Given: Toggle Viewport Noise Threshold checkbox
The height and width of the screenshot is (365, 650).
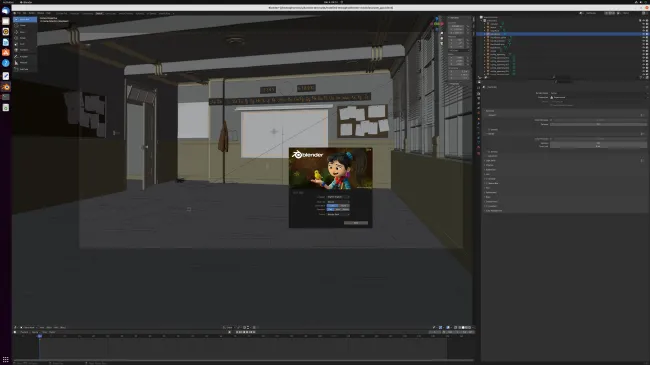Looking at the screenshot, I should (x=551, y=120).
